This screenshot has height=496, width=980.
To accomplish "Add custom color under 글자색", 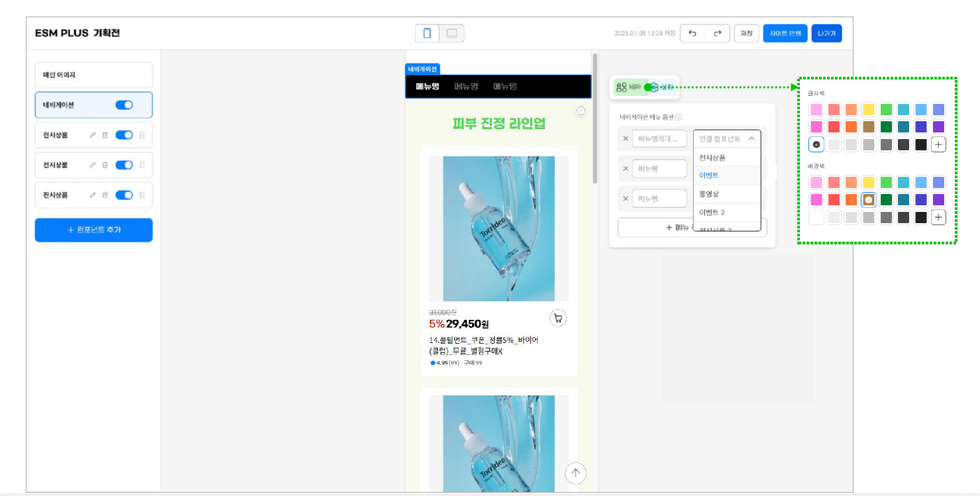I will [938, 144].
